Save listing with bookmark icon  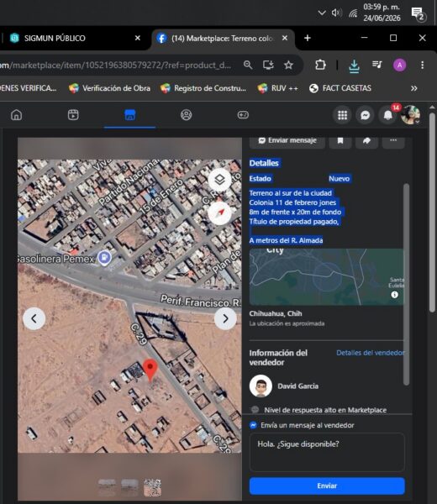(340, 140)
